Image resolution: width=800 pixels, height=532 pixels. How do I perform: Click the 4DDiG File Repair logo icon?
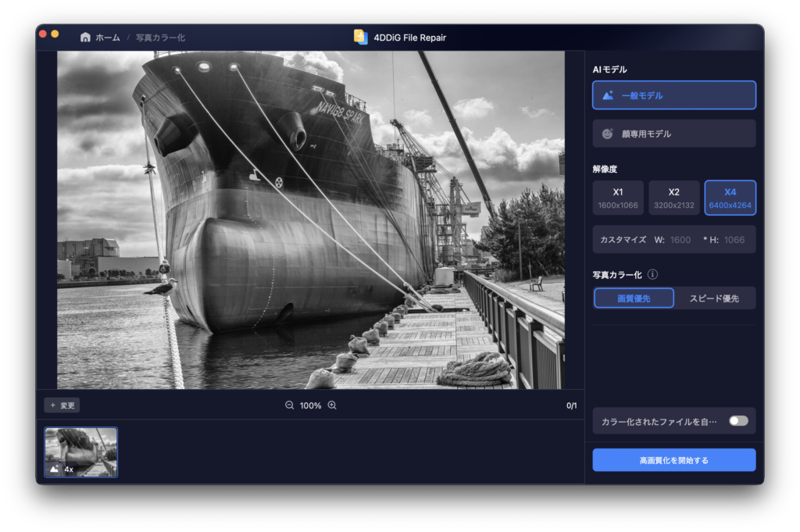360,37
